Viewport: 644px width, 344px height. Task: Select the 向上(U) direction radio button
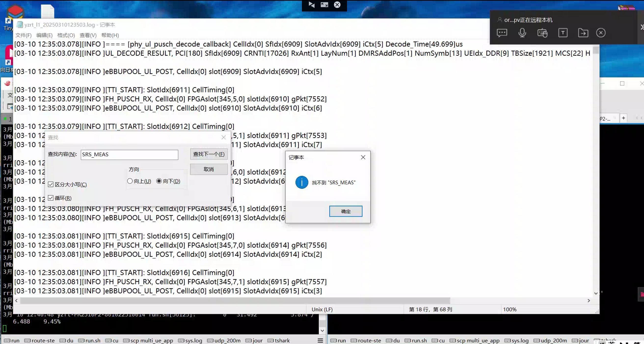(139, 181)
